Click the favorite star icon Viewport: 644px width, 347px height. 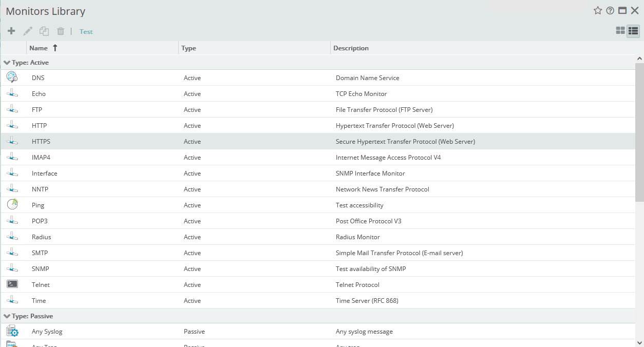click(597, 10)
